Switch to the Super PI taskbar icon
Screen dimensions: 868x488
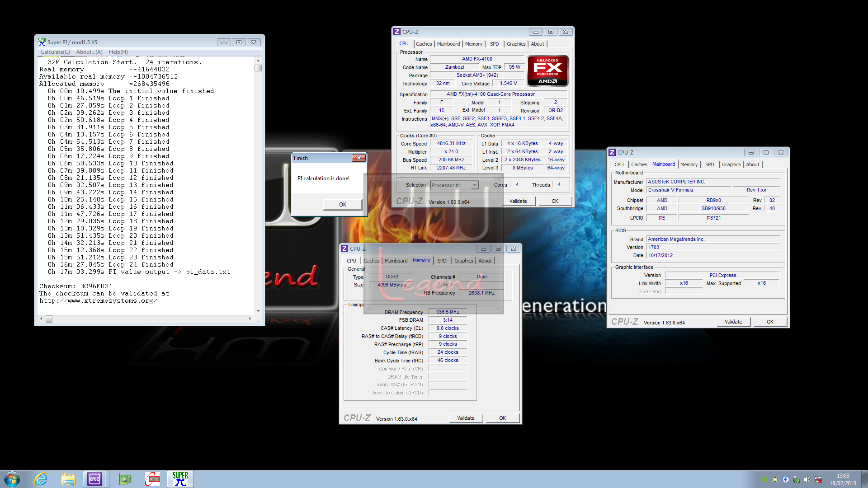click(x=180, y=479)
